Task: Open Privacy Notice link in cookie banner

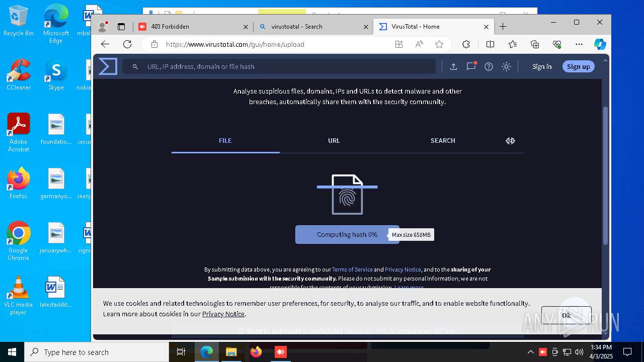Action: pyautogui.click(x=223, y=314)
